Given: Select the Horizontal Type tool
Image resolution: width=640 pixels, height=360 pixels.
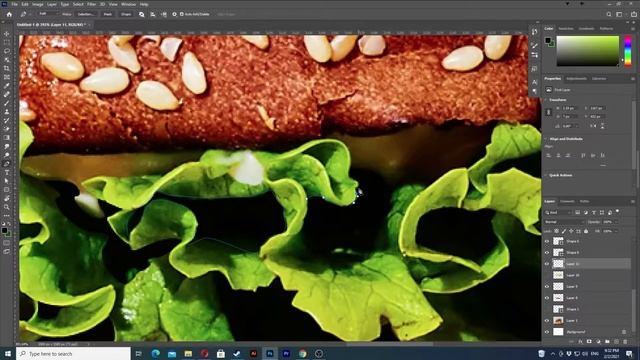Looking at the screenshot, I should [7, 172].
